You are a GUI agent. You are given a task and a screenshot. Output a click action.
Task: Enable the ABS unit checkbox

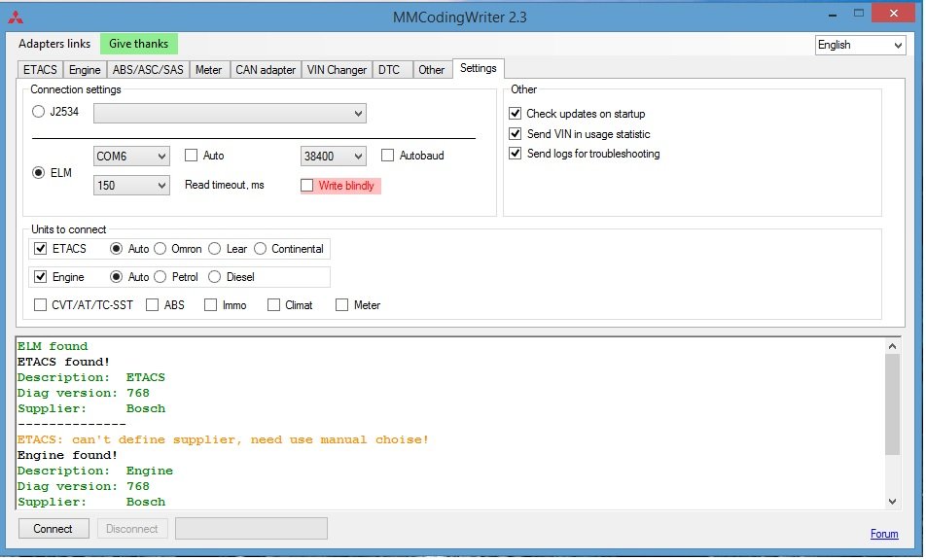[153, 305]
